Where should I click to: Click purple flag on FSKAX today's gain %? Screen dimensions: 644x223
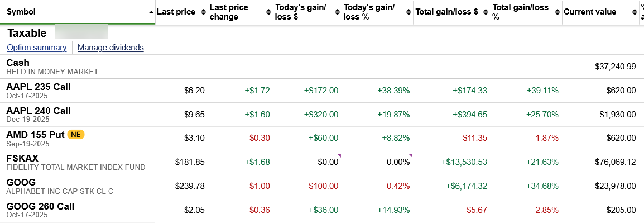(x=410, y=155)
